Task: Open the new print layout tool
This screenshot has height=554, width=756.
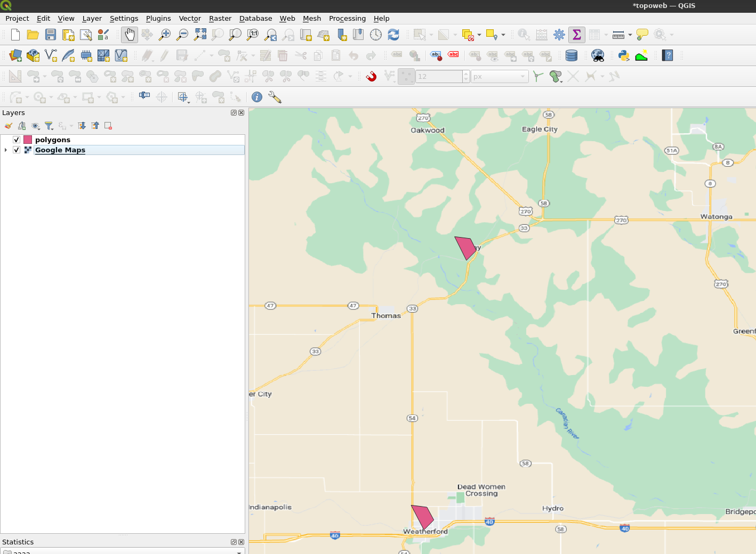Action: (x=68, y=35)
